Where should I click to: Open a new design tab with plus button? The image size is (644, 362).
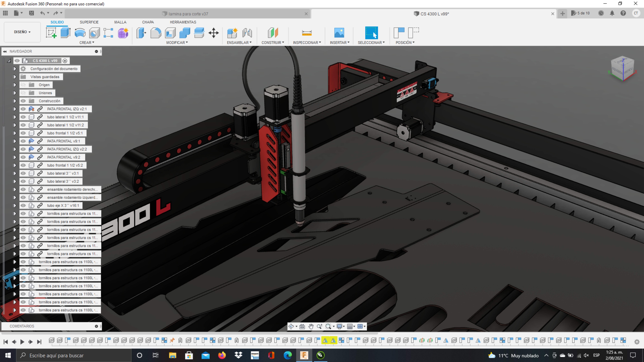[563, 14]
